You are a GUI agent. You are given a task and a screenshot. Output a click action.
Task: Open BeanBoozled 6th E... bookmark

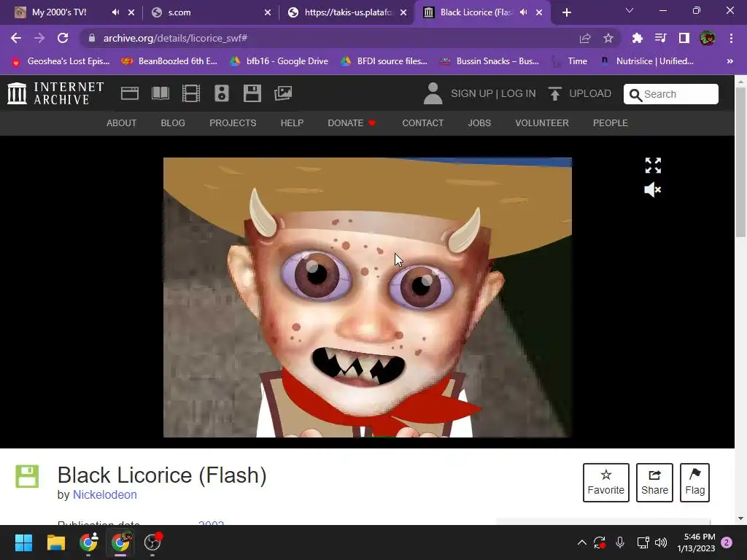tap(169, 61)
